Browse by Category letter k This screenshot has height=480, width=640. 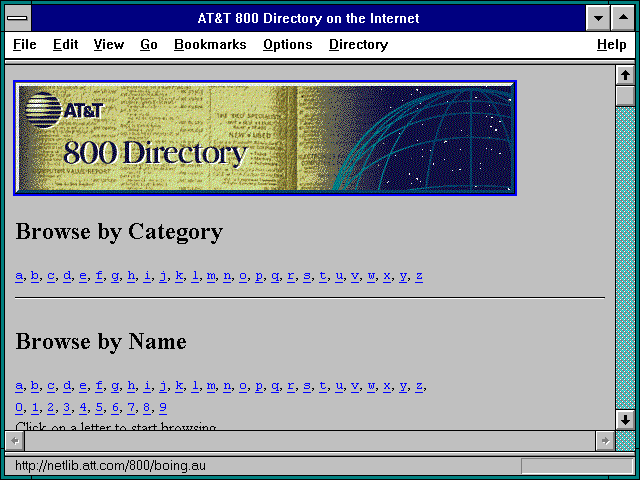coord(179,276)
